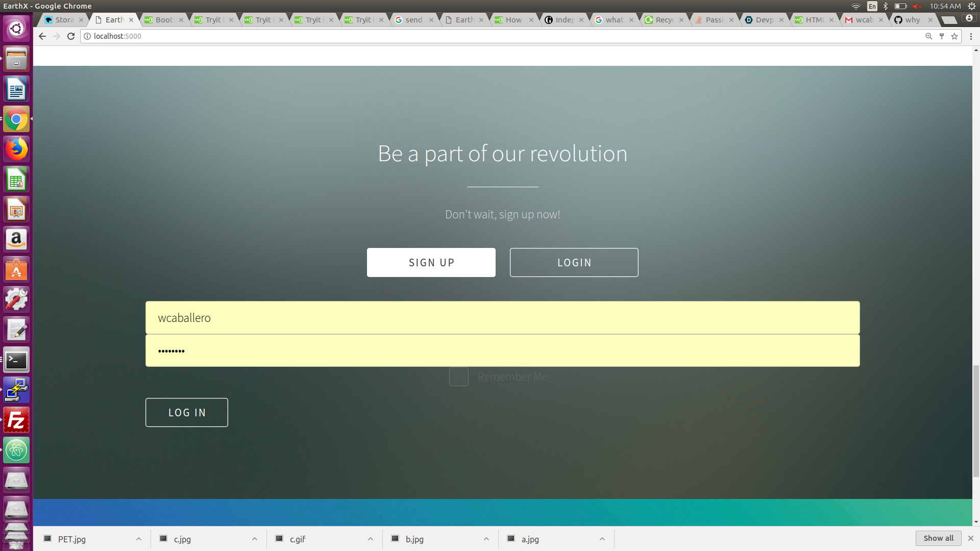Switch to the Devp tab
Screen dimensions: 980x551
[764, 20]
